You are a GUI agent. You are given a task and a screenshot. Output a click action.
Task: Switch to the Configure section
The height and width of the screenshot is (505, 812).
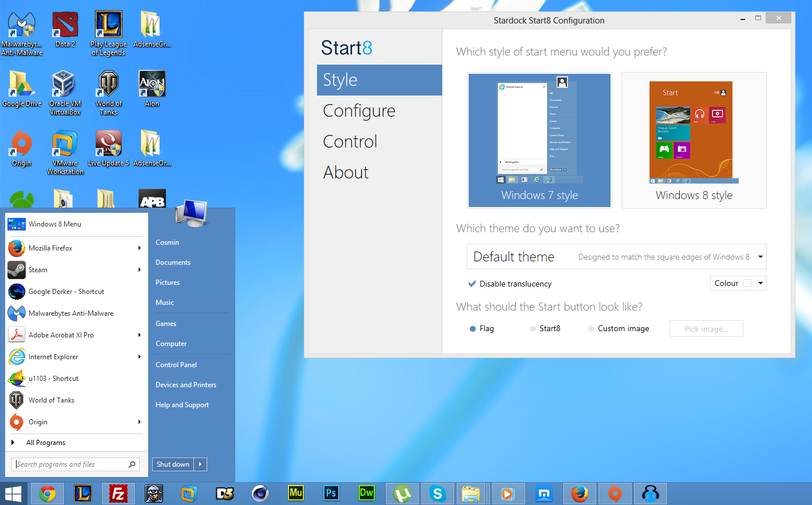pos(379,111)
